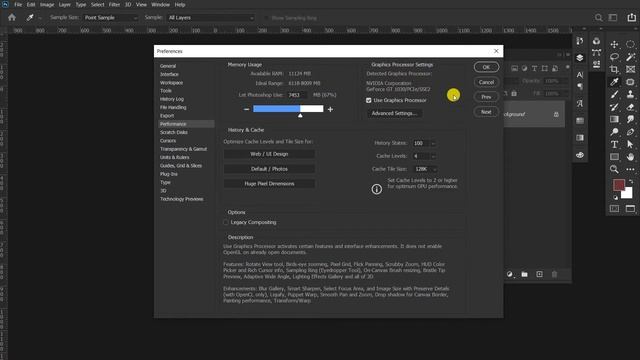
Task: Select the History Brush tool
Action: pos(614,107)
